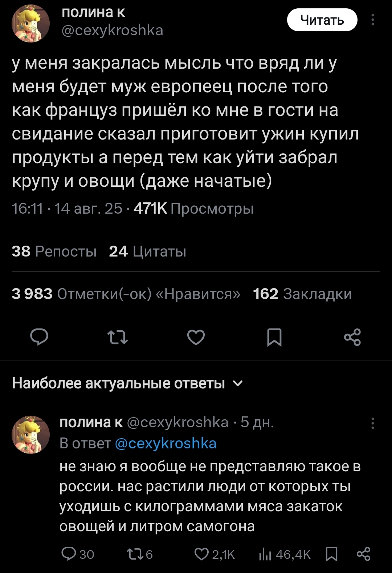
Task: Share the main tweet
Action: pyautogui.click(x=352, y=337)
